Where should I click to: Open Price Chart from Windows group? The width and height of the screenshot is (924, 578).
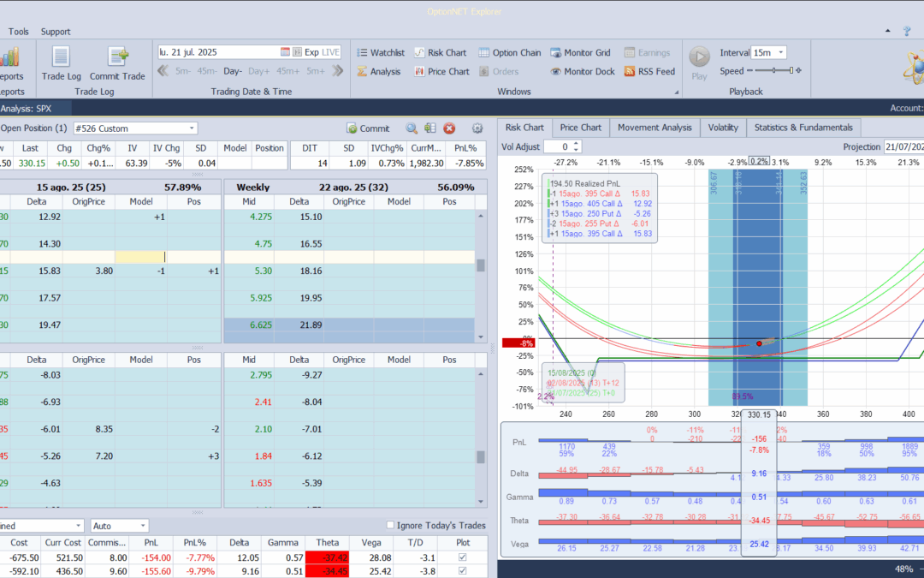(441, 71)
